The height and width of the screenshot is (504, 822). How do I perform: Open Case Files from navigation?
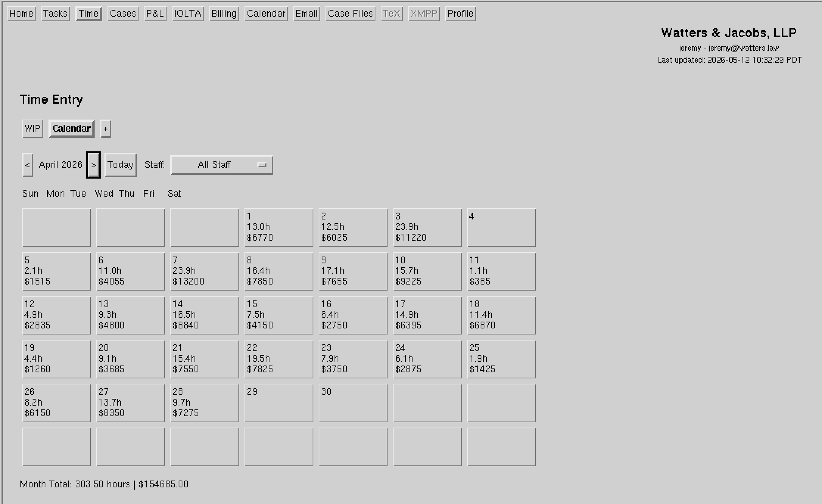(350, 14)
